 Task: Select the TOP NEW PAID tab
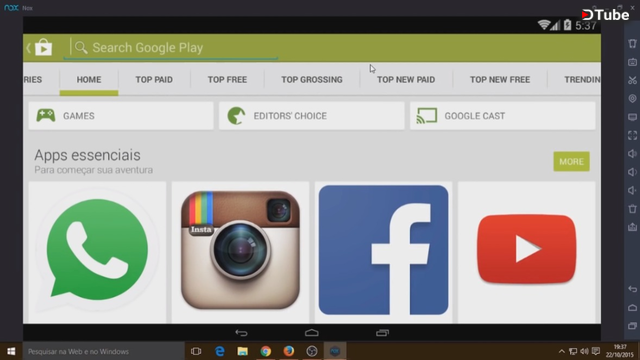[x=406, y=80]
